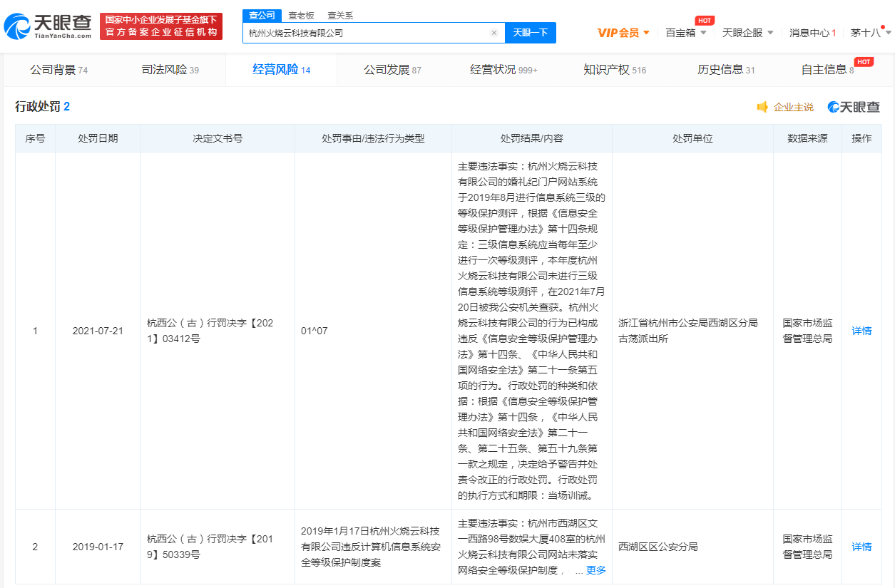Click the 处罚结果/内容 column header

tap(531, 138)
